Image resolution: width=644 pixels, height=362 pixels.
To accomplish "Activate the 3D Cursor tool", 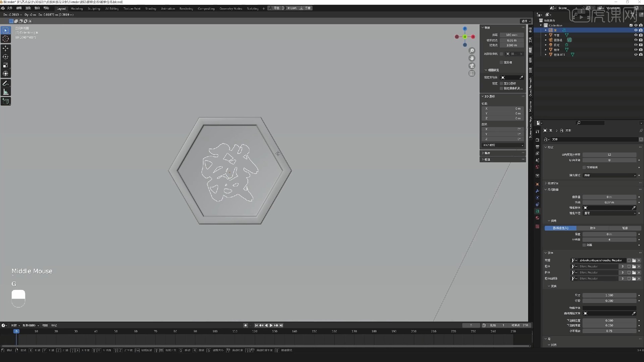I will coord(6,39).
